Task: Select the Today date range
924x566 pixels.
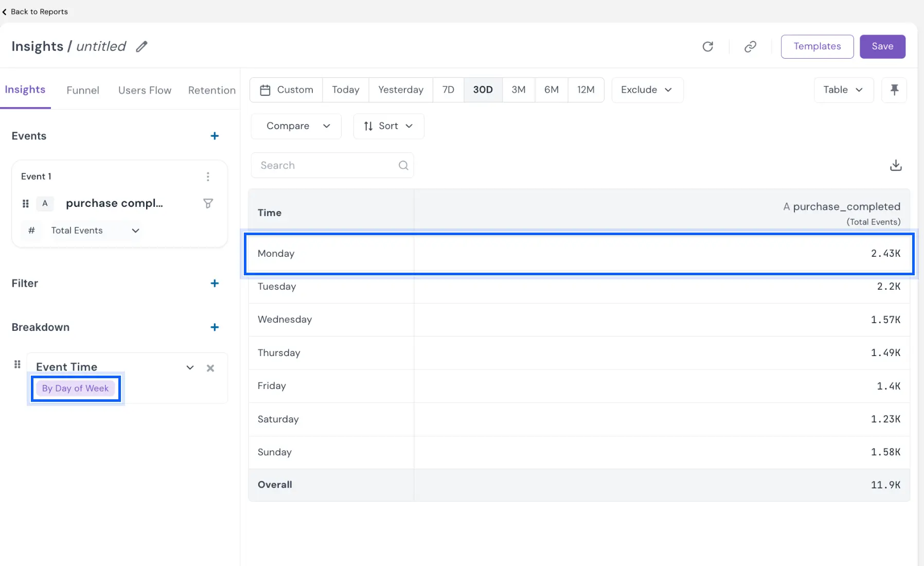Action: [x=346, y=90]
